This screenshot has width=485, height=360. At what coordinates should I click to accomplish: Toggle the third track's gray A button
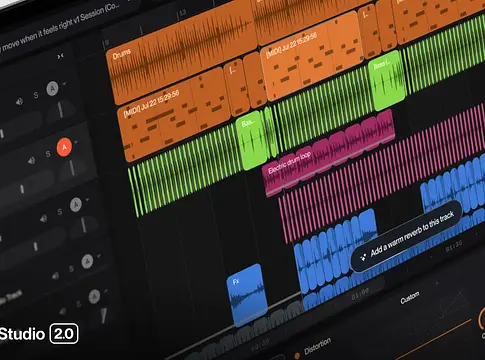tap(76, 205)
